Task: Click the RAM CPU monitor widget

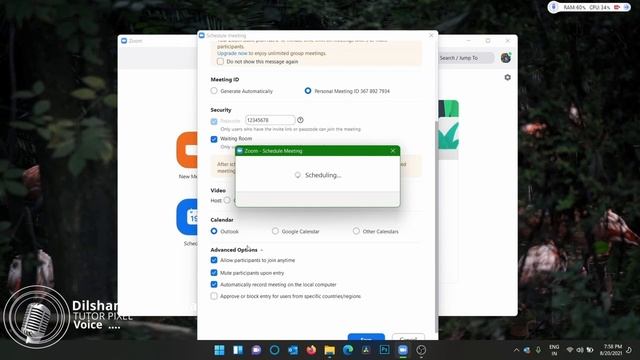Action: 589,7
